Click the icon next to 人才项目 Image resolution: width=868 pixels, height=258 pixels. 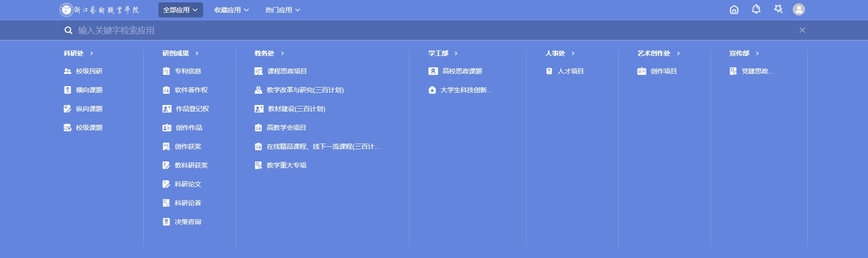549,71
